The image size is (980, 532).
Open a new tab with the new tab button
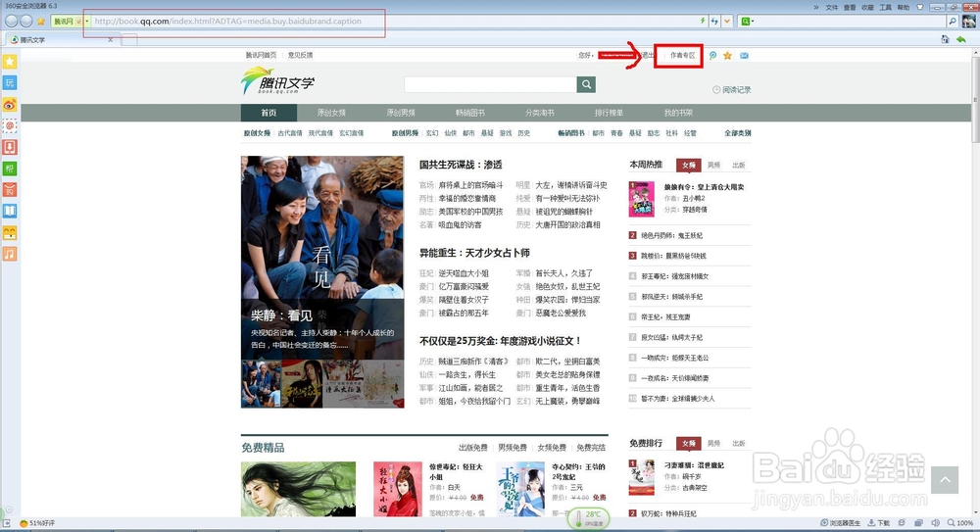129,40
